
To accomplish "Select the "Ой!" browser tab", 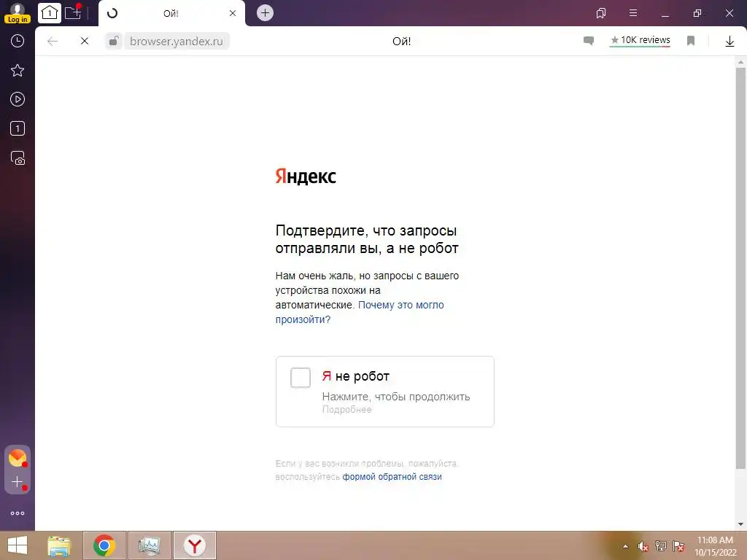I will (x=171, y=13).
